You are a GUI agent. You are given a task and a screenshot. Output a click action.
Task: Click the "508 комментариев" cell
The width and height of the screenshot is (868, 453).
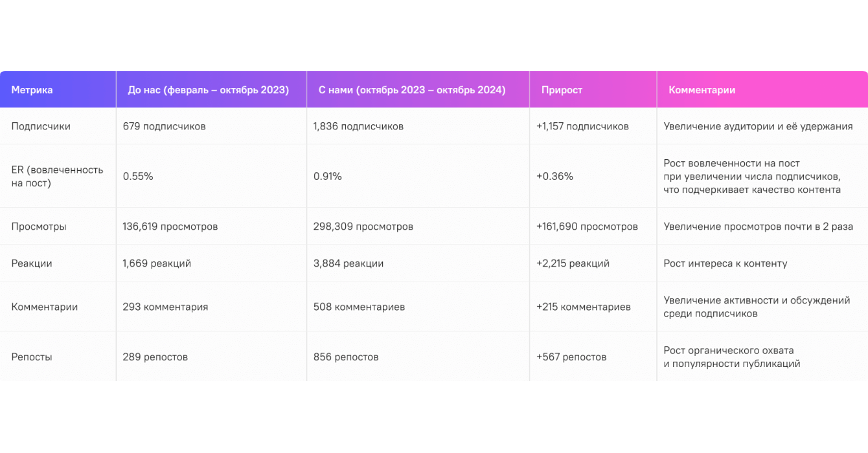[x=359, y=307]
